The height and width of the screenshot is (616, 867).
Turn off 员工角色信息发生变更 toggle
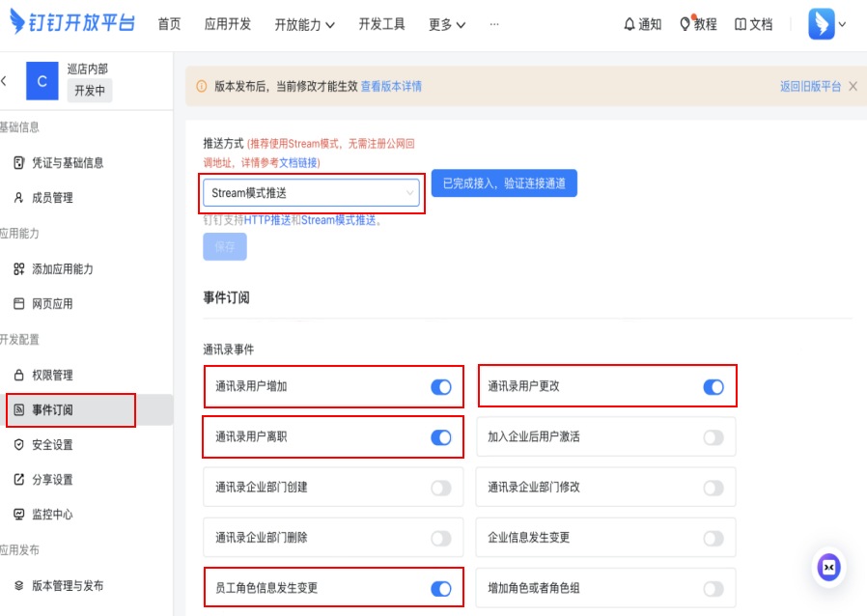440,588
